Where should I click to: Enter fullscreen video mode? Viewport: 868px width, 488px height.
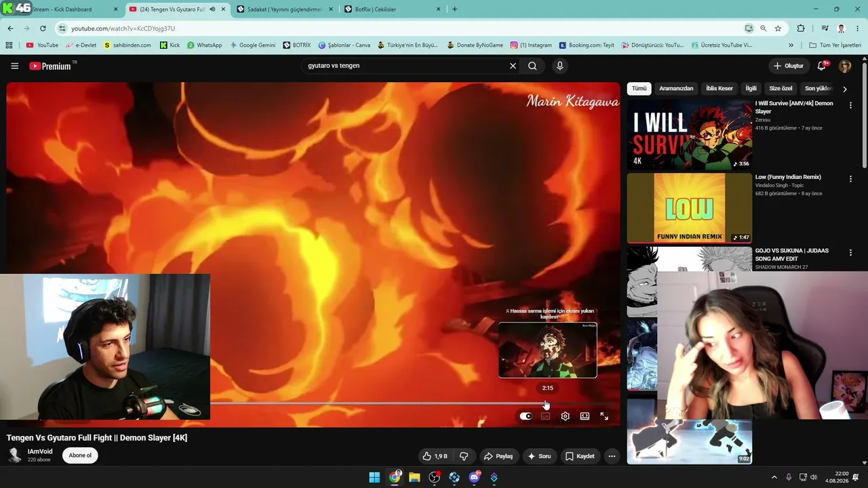[604, 416]
